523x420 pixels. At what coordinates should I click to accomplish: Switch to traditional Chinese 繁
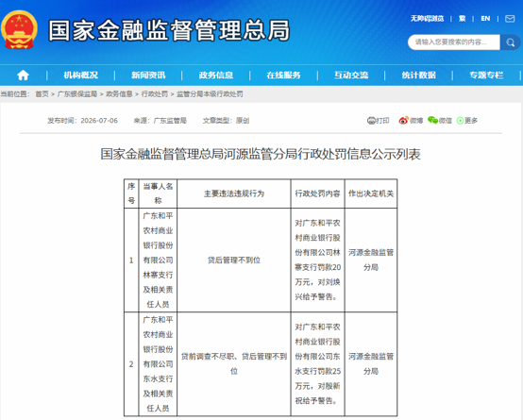point(462,19)
